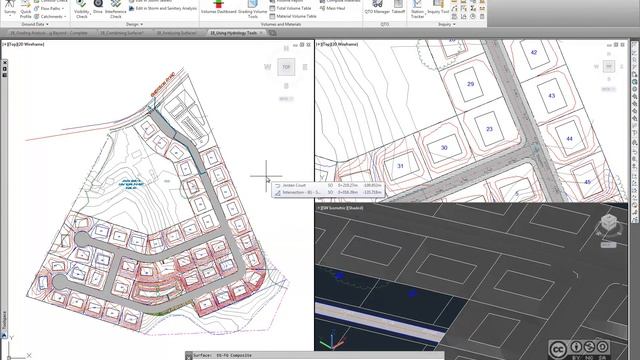Open the Toolspace palette tab

[4, 320]
